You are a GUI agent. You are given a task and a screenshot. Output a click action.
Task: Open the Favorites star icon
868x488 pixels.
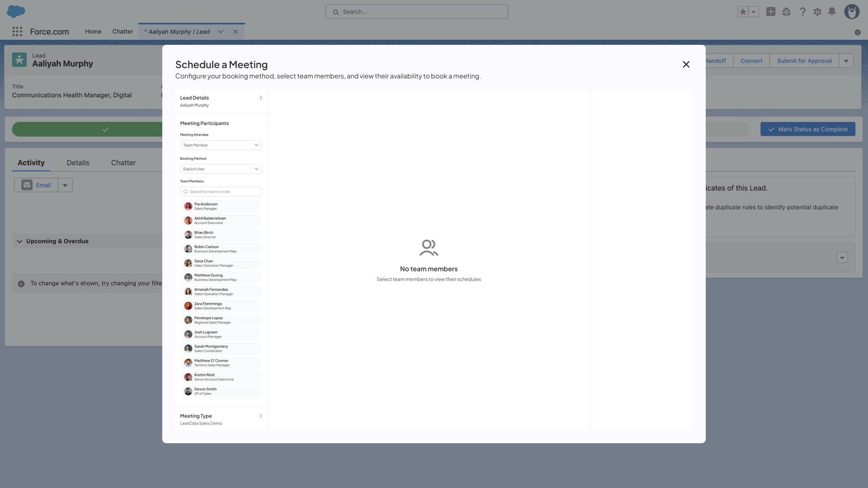coord(743,12)
